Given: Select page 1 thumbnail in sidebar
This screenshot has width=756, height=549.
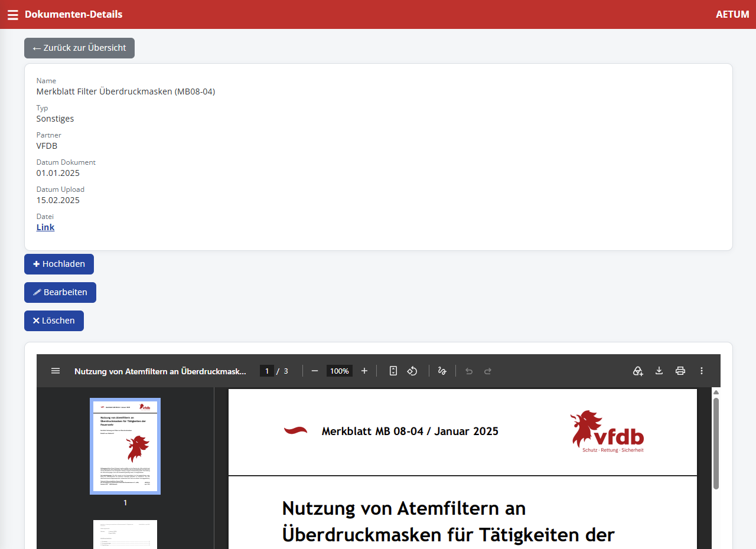Looking at the screenshot, I should pos(125,446).
